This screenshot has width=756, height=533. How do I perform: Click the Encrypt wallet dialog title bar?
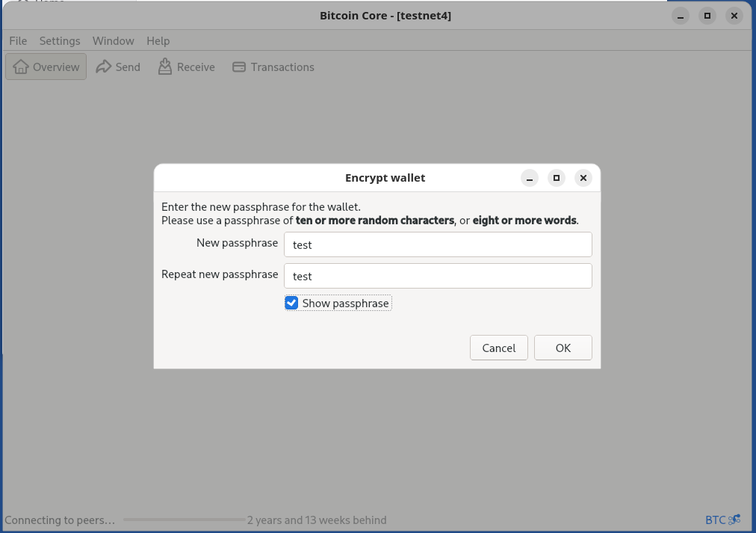(377, 178)
